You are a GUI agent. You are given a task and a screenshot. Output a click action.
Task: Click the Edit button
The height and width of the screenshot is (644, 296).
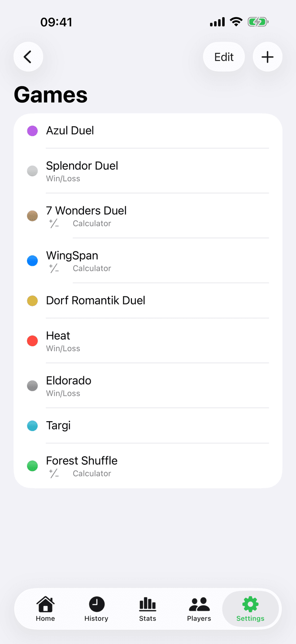click(224, 57)
